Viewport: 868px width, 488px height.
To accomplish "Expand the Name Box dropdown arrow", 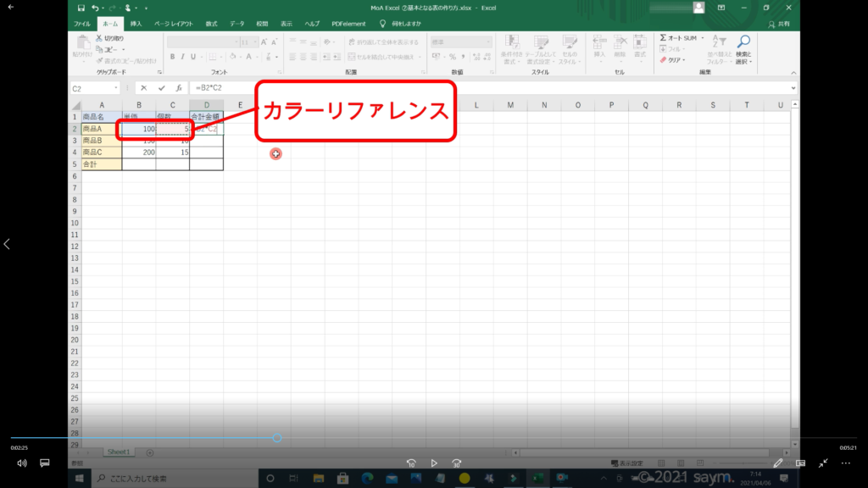I will pos(116,88).
